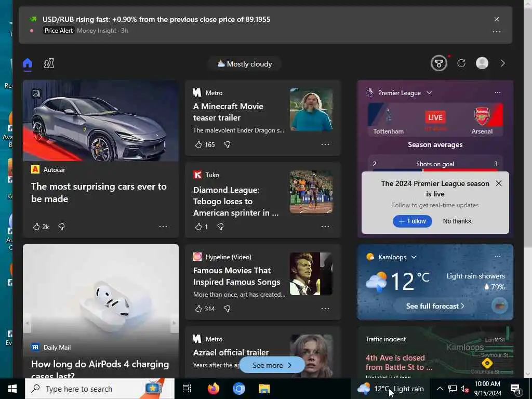Expand the Premier League league dropdown
The image size is (532, 399).
click(429, 92)
